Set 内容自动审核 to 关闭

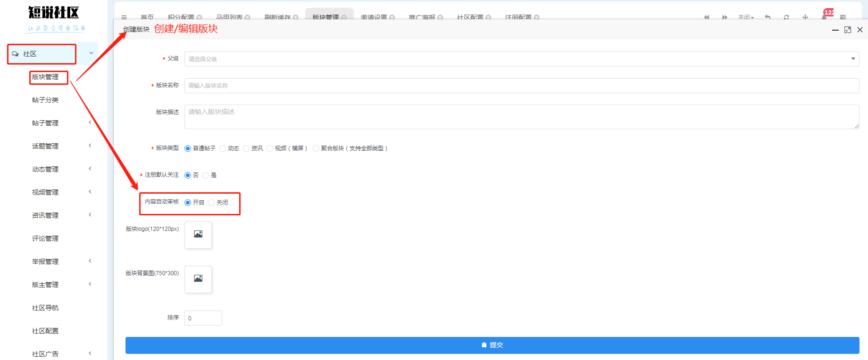(x=211, y=203)
